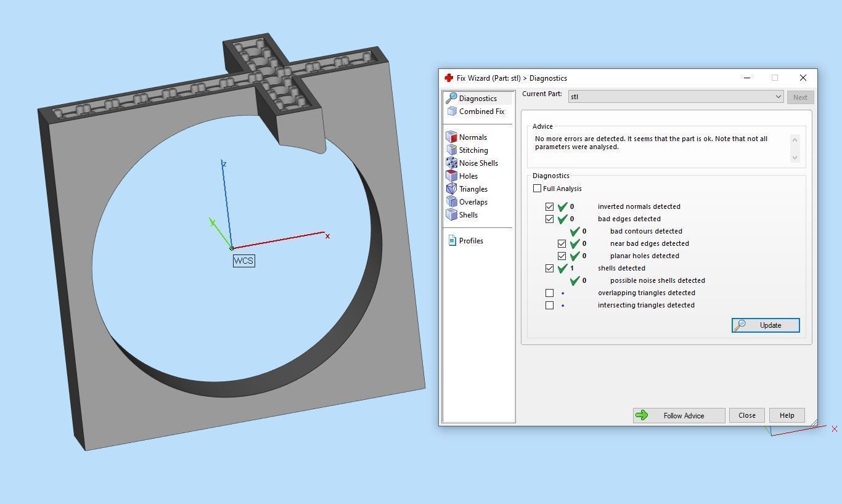Expand the Current Part dropdown
The width and height of the screenshot is (842, 504).
click(x=676, y=97)
